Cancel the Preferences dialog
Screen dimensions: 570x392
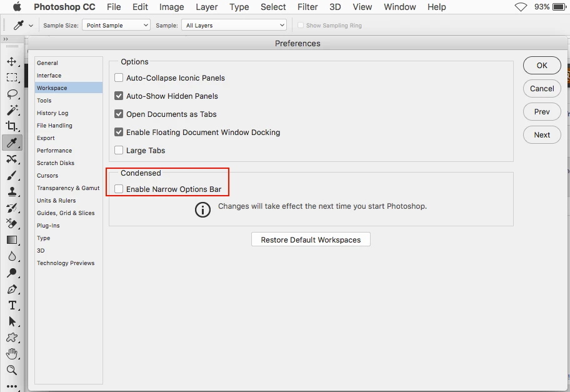[x=542, y=88]
